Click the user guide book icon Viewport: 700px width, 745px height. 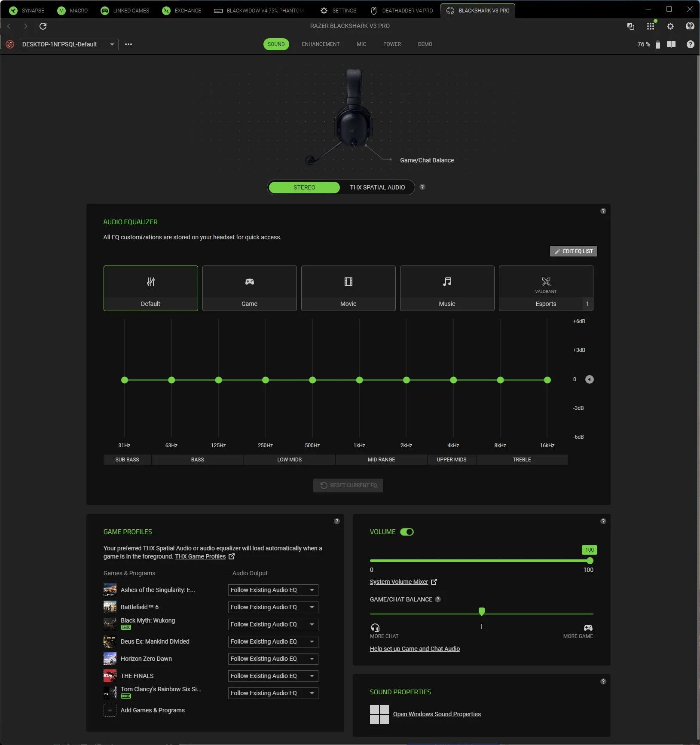point(671,44)
